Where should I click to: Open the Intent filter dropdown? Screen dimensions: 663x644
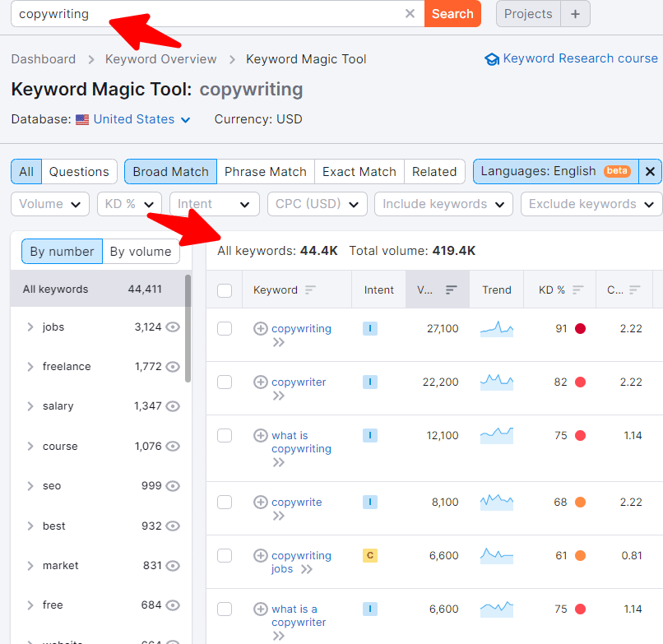(215, 204)
